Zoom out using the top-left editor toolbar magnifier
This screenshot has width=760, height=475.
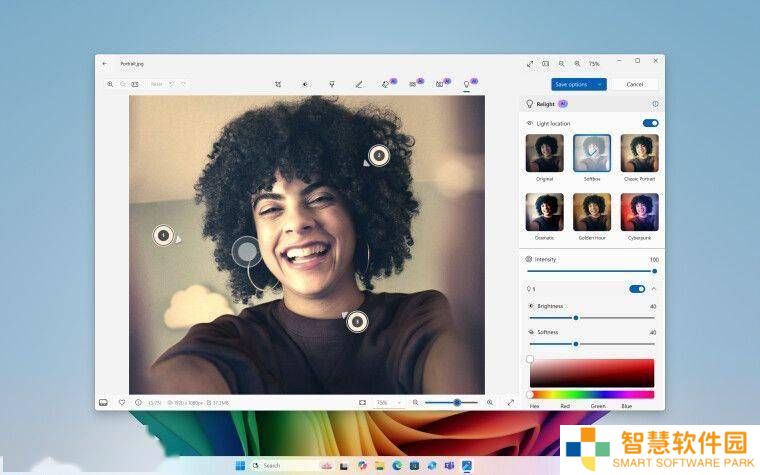click(x=123, y=84)
